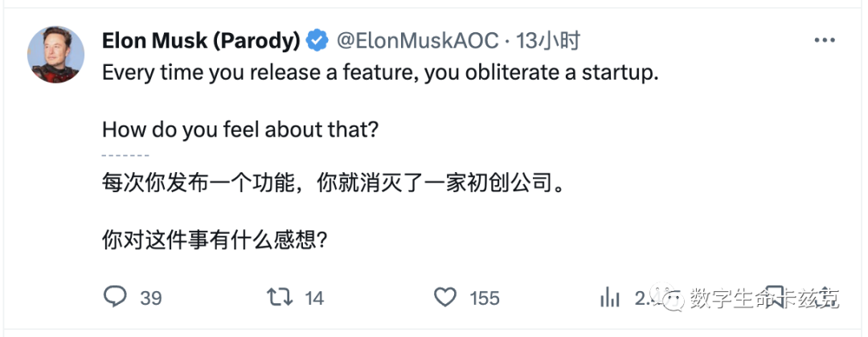
Task: Click the Chinese translation line 你对这件事有什么感想?
Action: coord(214,240)
